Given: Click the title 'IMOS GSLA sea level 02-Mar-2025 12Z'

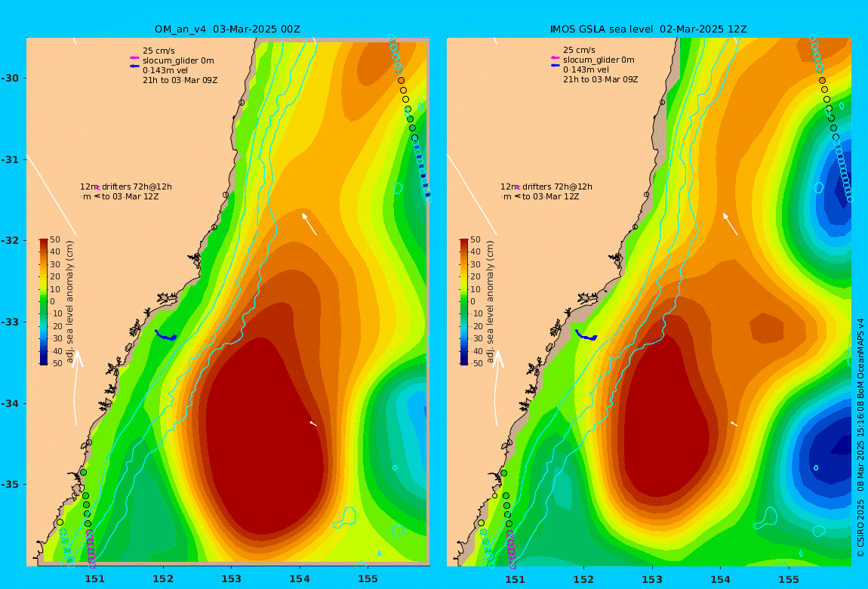Looking at the screenshot, I should coord(648,29).
